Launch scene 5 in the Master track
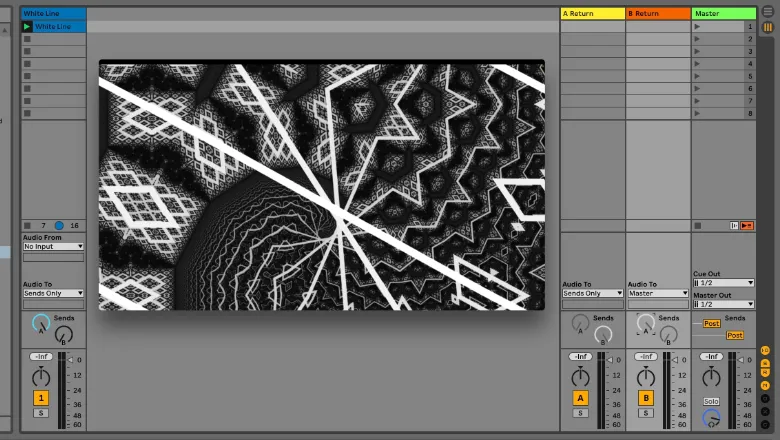Viewport: 780px width, 440px height. (697, 76)
